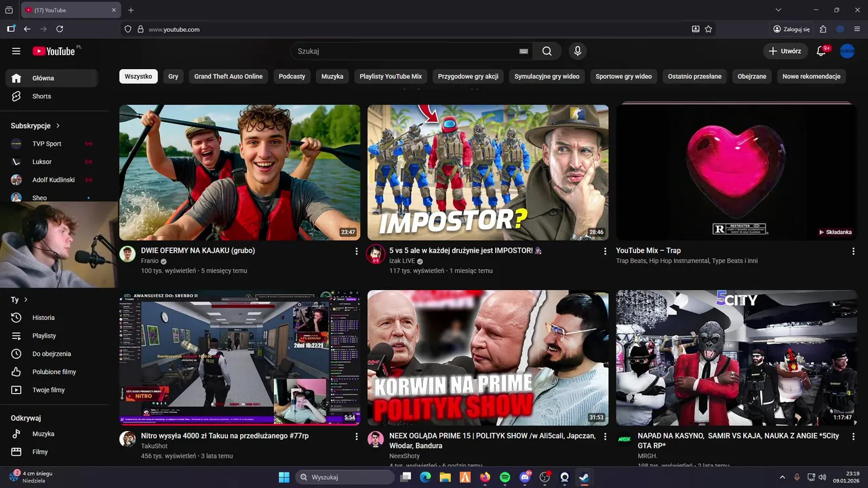Open three-dot menu for Nitro wysyła video

pyautogui.click(x=357, y=437)
